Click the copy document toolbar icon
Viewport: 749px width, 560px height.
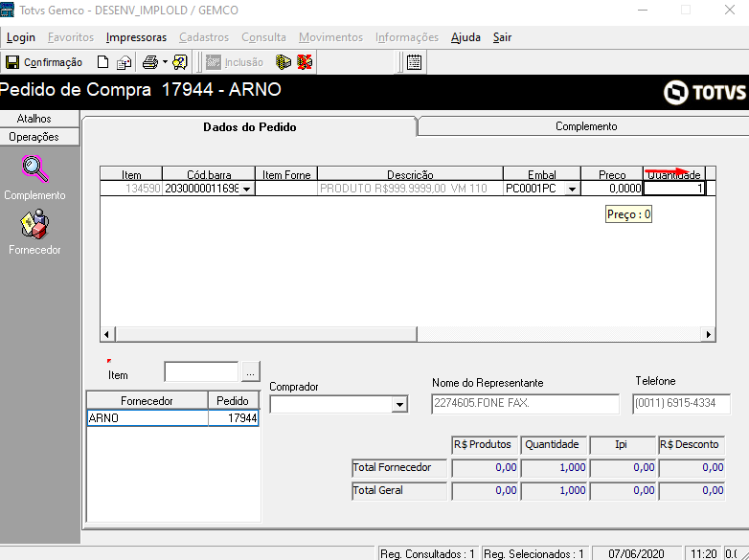point(124,62)
